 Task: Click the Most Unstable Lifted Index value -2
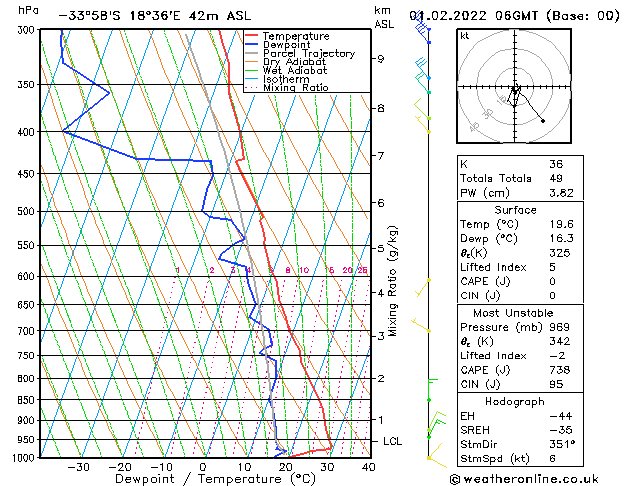557,356
